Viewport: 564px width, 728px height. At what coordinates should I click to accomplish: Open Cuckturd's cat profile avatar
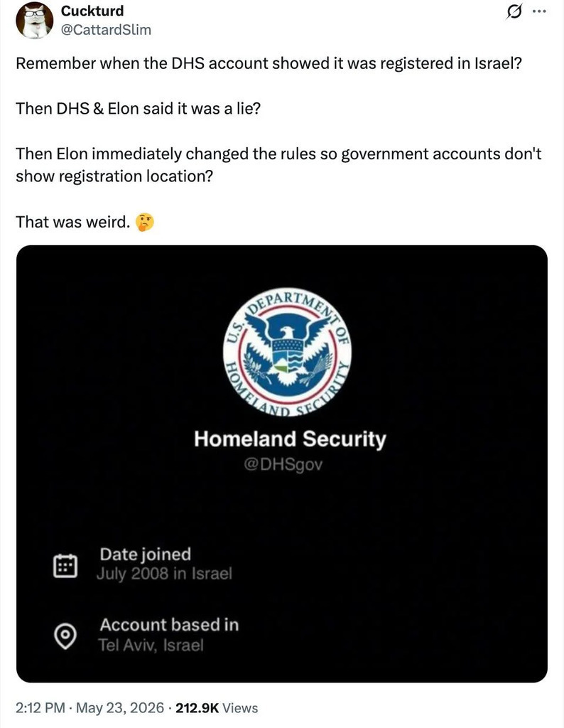point(34,21)
